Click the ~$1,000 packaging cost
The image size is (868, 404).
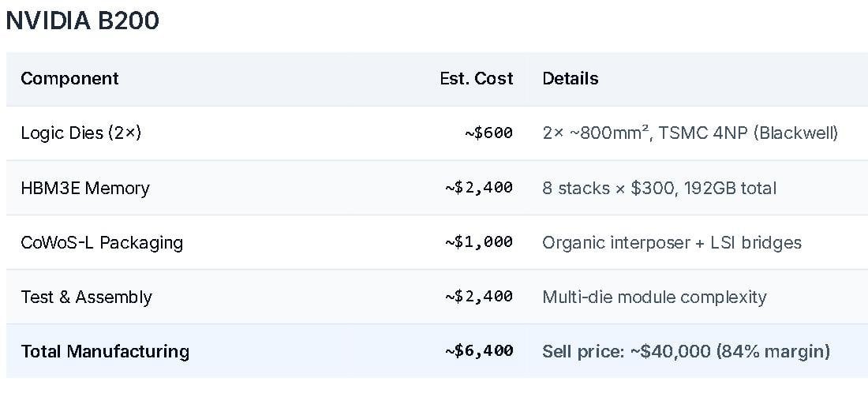pos(478,242)
